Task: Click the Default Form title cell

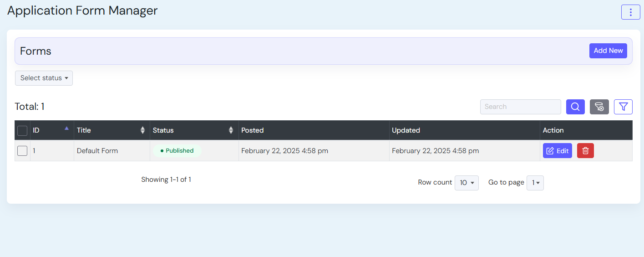Action: 97,151
